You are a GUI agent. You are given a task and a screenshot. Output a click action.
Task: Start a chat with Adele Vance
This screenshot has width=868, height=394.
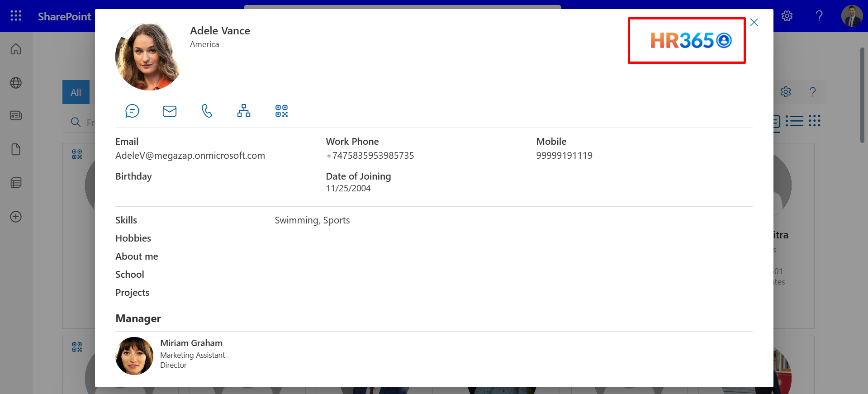(x=132, y=111)
